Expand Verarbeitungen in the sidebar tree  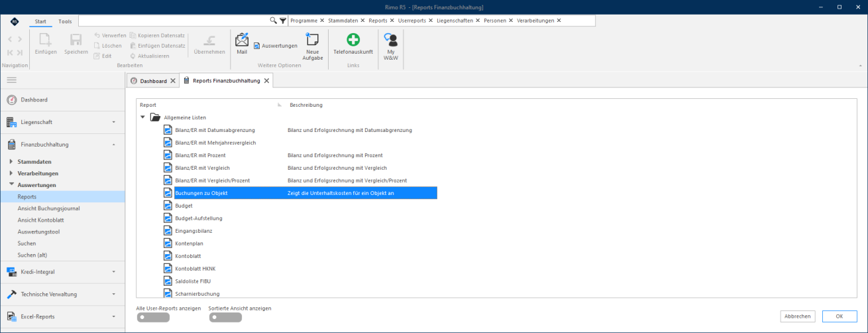[x=11, y=173]
